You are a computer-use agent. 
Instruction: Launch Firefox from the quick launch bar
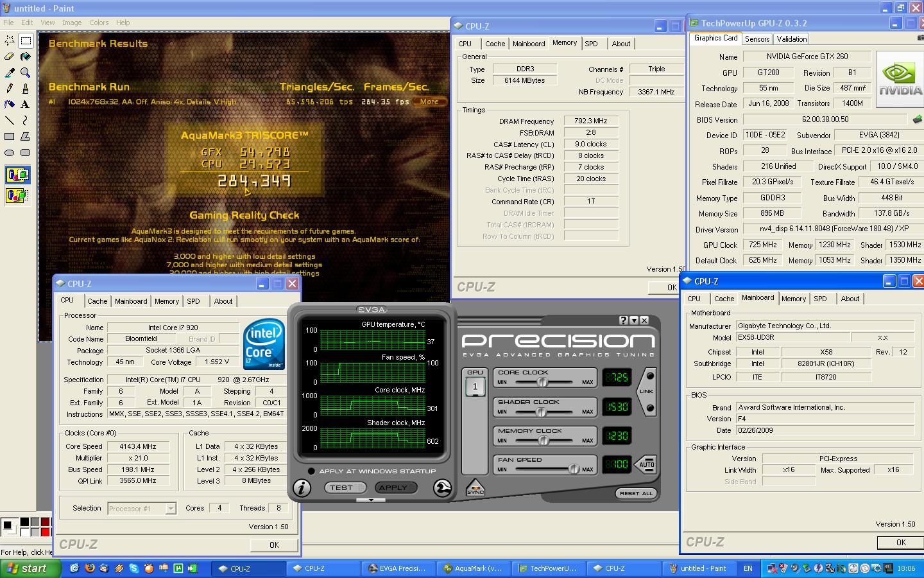90,568
